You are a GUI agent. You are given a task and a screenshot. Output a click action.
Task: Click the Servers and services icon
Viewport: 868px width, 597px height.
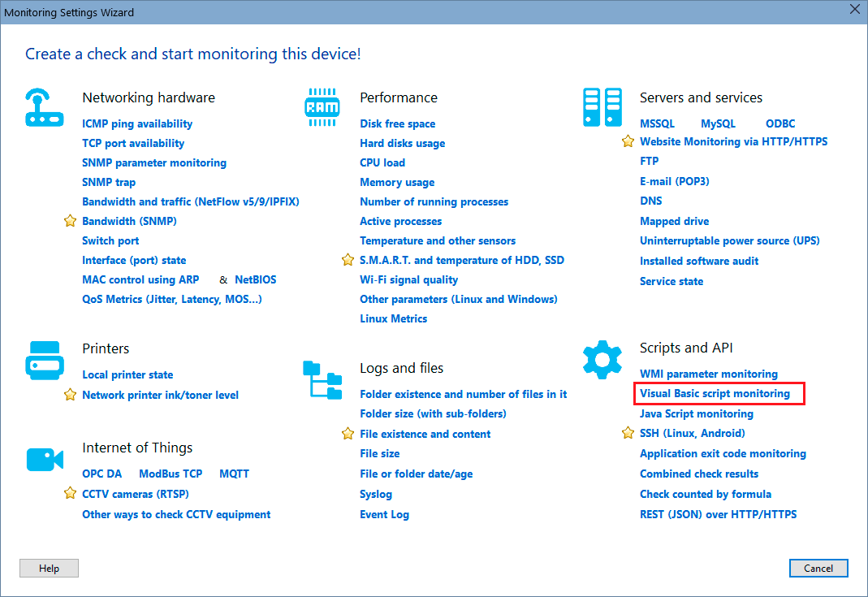coord(602,106)
